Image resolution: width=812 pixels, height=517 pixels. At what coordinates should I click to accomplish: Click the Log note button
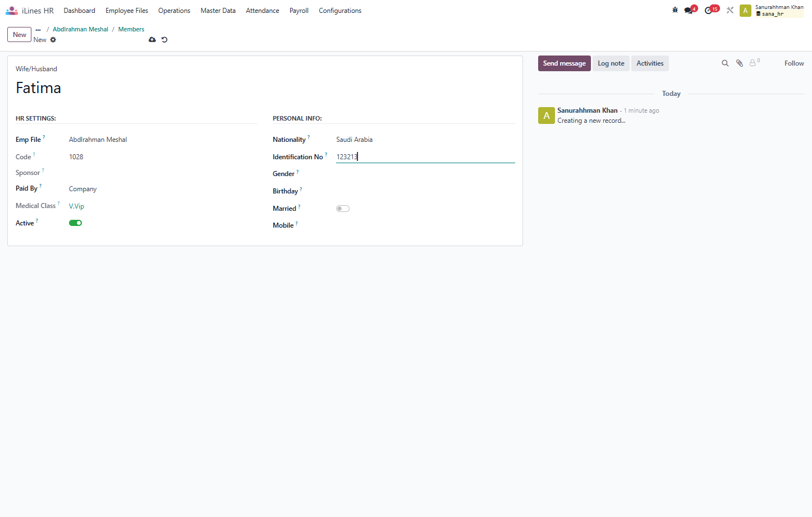[611, 63]
